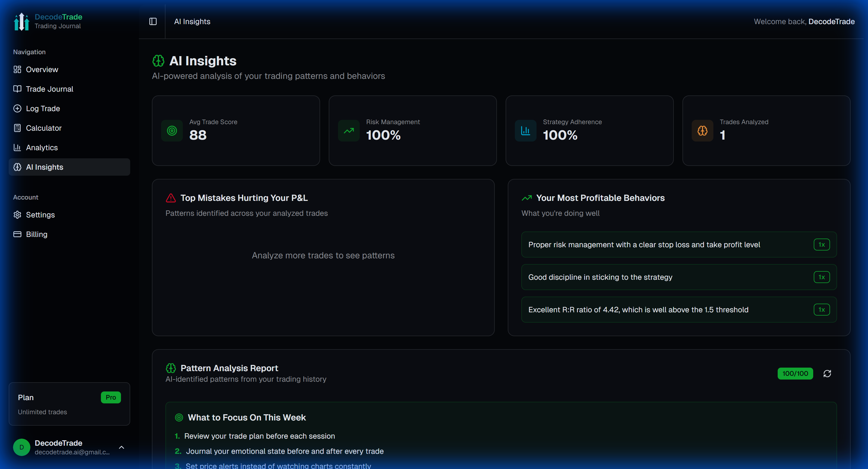The width and height of the screenshot is (868, 469).
Task: Navigate to Analytics
Action: 42,147
